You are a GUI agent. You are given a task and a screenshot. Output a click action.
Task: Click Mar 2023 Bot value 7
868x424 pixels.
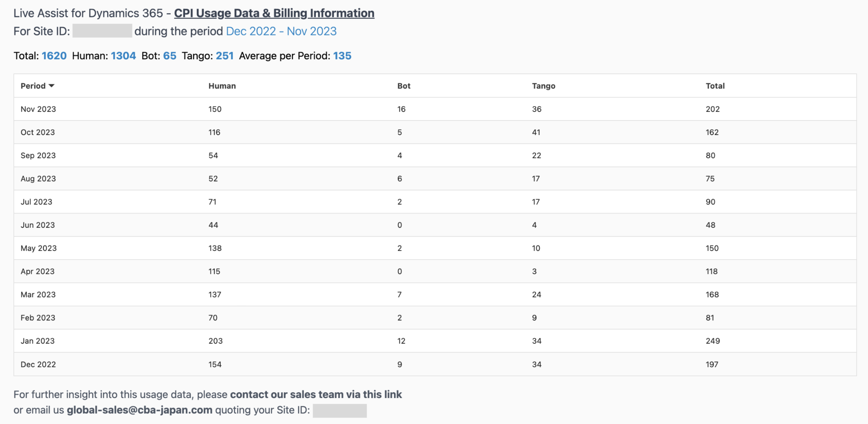click(399, 294)
